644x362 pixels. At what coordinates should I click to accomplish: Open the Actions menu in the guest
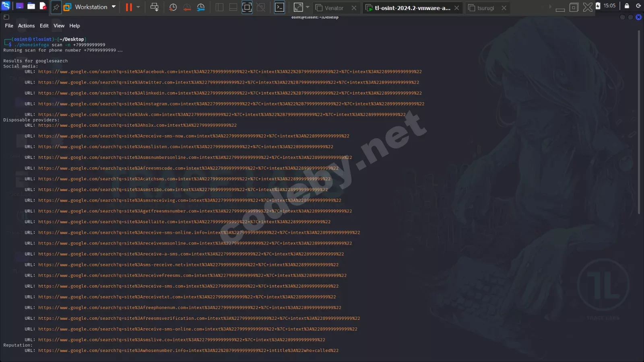[x=26, y=25]
